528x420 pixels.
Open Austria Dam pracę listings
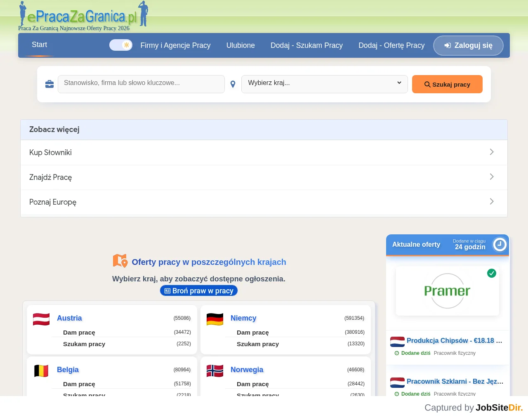tap(79, 333)
